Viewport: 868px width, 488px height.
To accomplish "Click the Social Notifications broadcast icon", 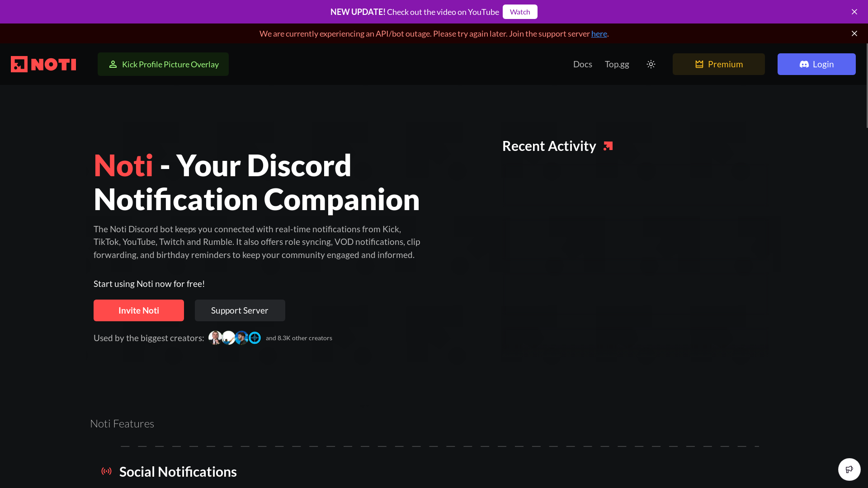I will (x=106, y=471).
